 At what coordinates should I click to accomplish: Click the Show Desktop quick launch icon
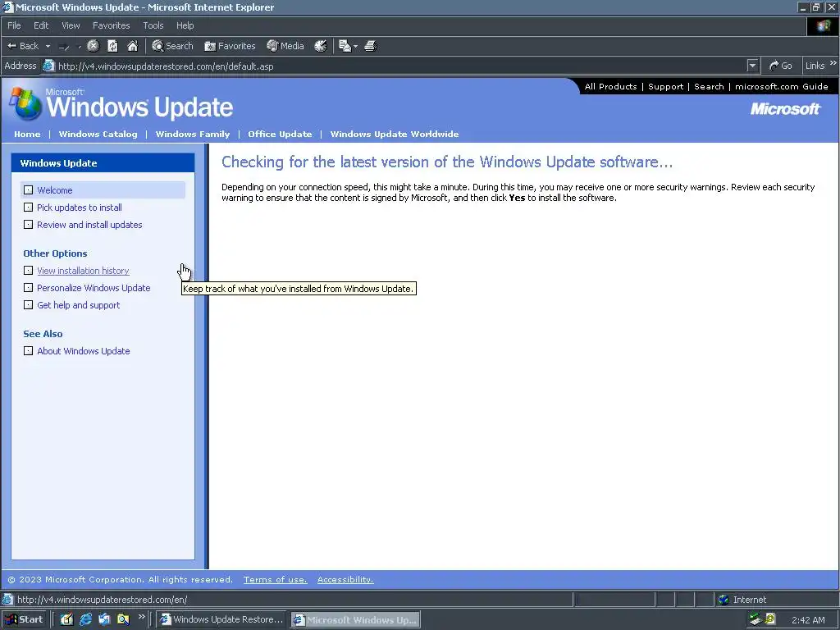66,620
